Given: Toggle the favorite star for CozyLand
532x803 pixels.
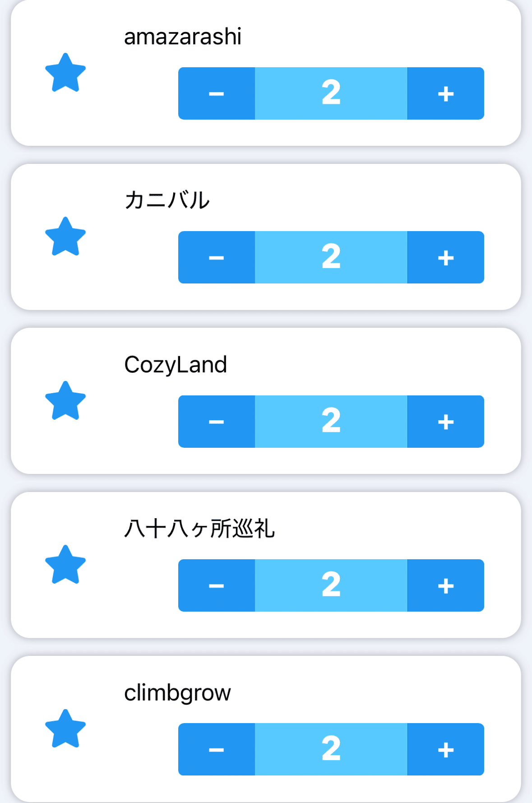Looking at the screenshot, I should pyautogui.click(x=65, y=401).
